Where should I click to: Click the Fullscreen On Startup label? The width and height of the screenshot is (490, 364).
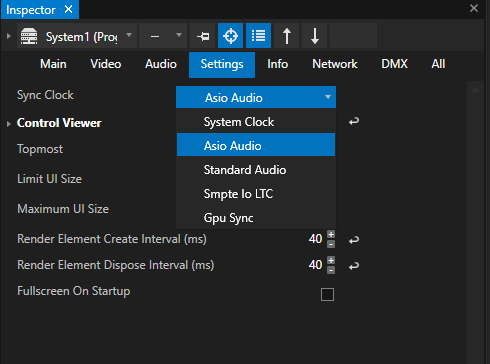[74, 291]
